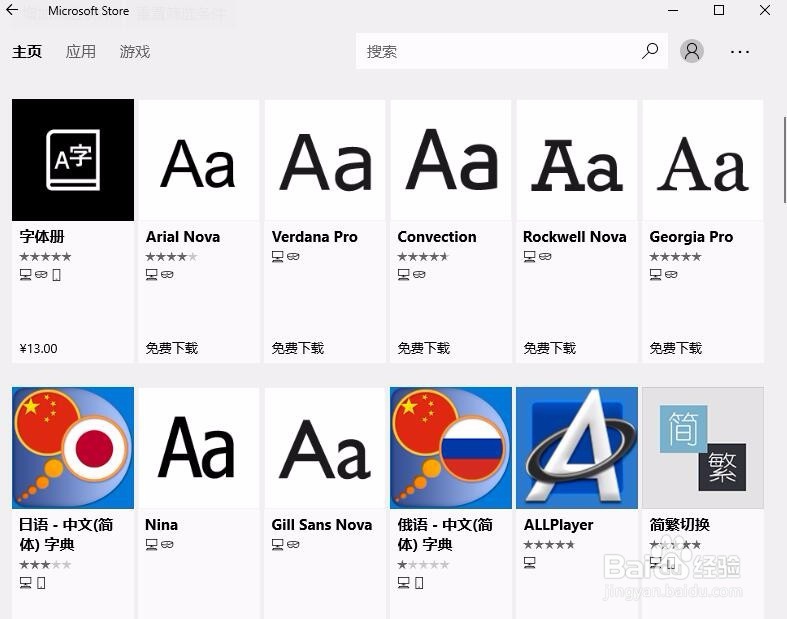Viewport: 787px width, 619px height.
Task: Click the Convection star rating
Action: coord(423,257)
